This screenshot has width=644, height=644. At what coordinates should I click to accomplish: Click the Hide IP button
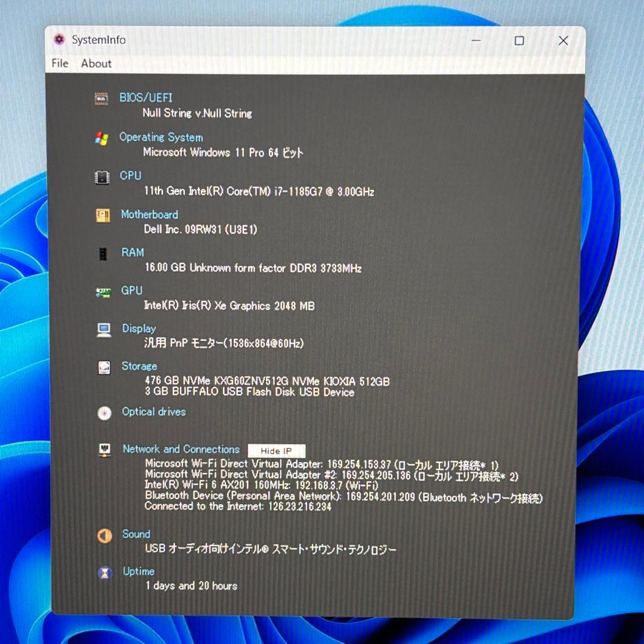point(277,451)
